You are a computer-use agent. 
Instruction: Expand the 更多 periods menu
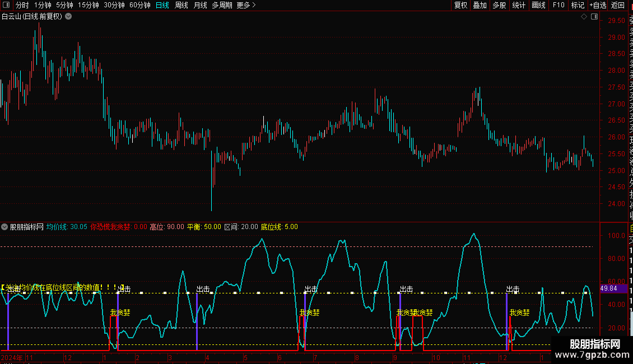(x=246, y=5)
